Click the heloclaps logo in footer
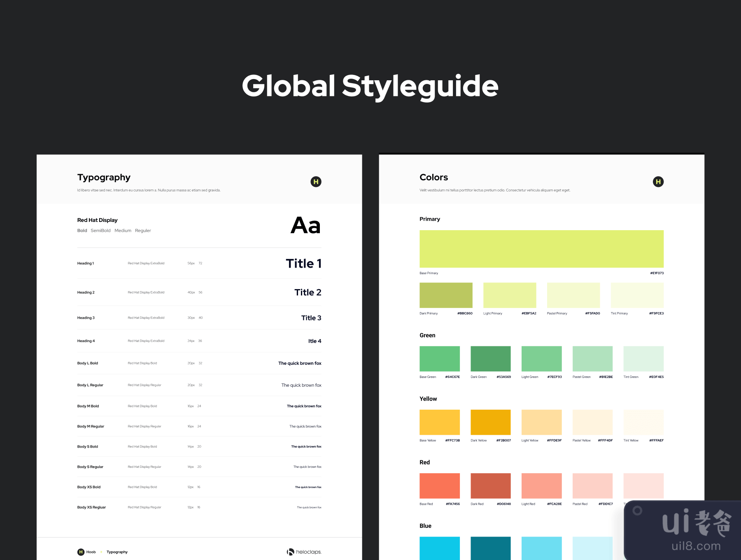Image resolution: width=741 pixels, height=560 pixels. (x=304, y=552)
